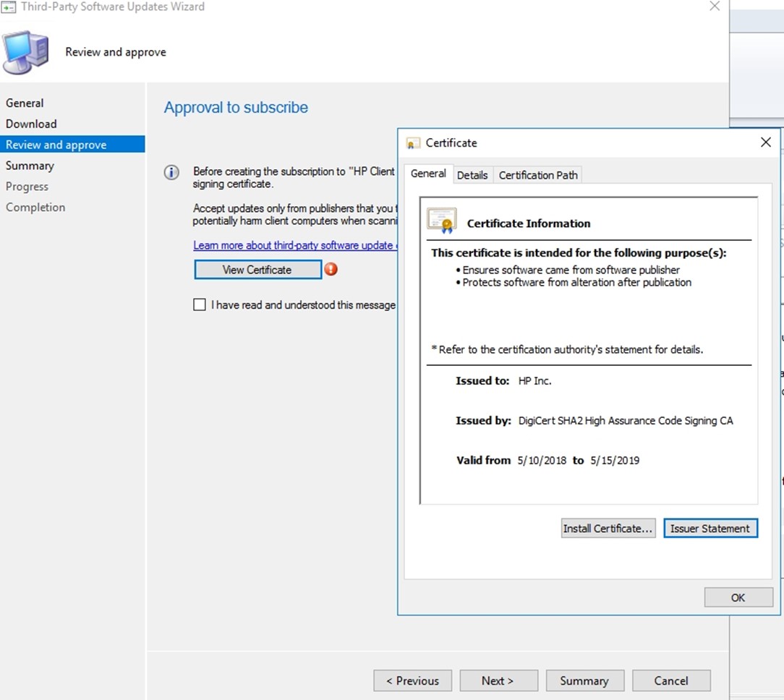The height and width of the screenshot is (700, 784).
Task: Click the red warning icon beside View Certificate
Action: pos(331,269)
